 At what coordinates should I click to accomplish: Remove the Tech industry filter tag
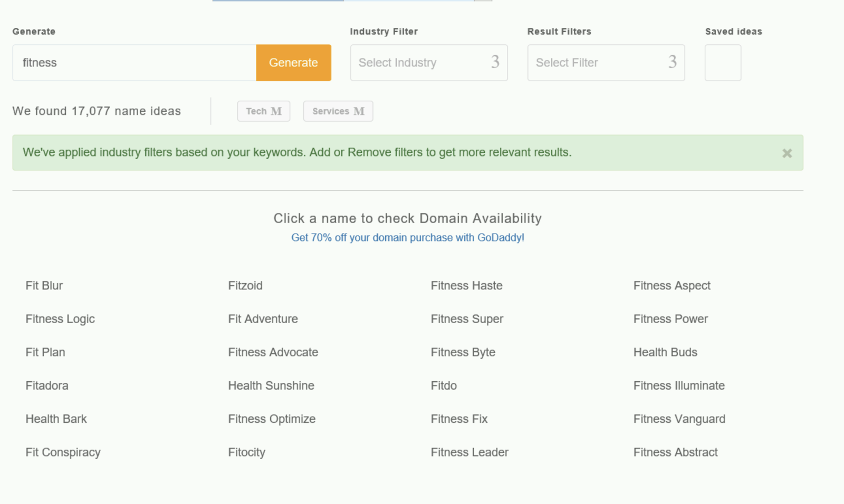click(x=276, y=111)
